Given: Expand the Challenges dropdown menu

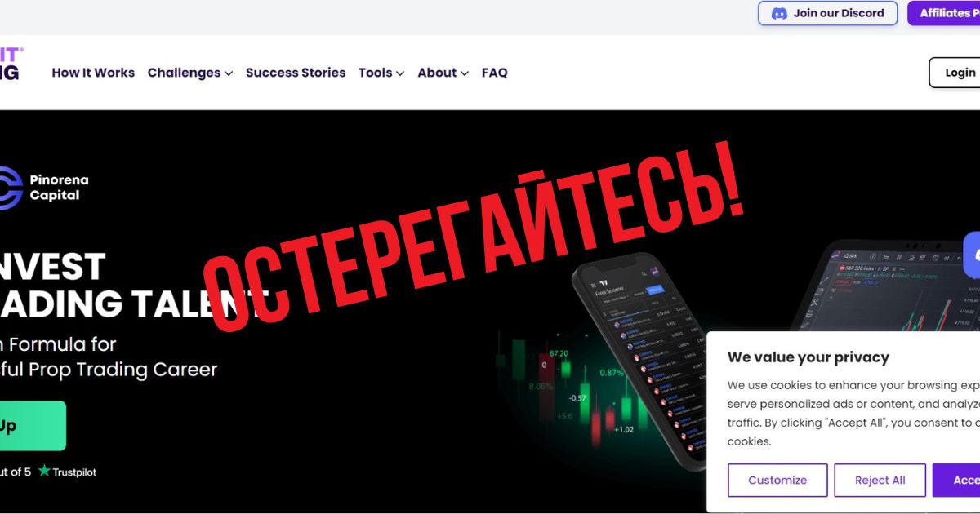Looking at the screenshot, I should pyautogui.click(x=190, y=73).
